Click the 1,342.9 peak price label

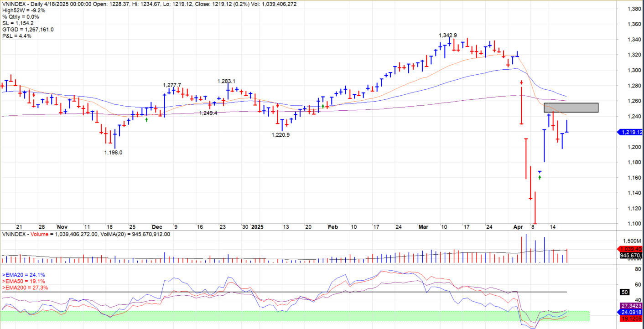pyautogui.click(x=447, y=36)
